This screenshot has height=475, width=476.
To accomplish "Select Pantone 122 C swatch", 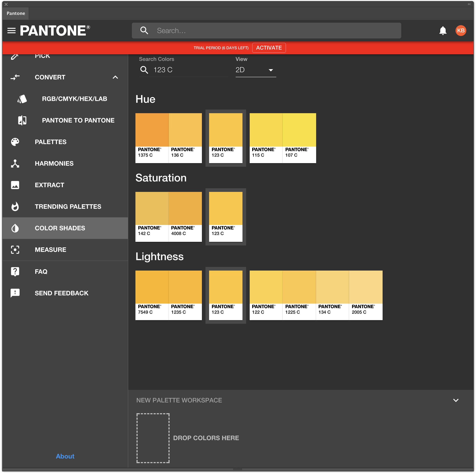I will click(x=266, y=295).
